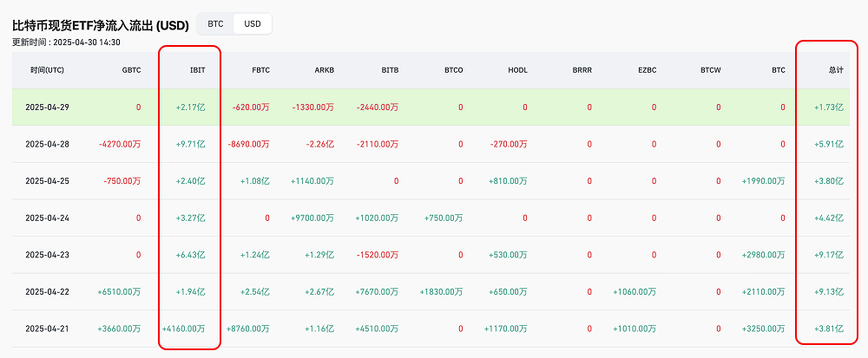Image resolution: width=868 pixels, height=358 pixels.
Task: Click the +9.71亿 IBIT inflow value
Action: 190,144
